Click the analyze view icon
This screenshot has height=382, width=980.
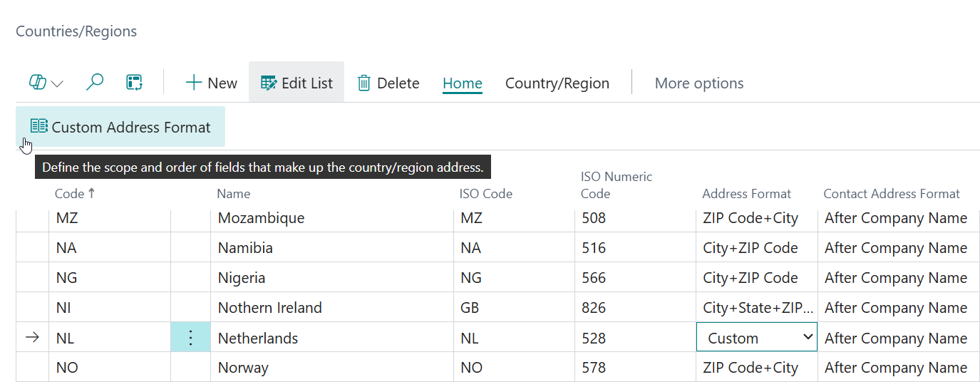coord(134,83)
